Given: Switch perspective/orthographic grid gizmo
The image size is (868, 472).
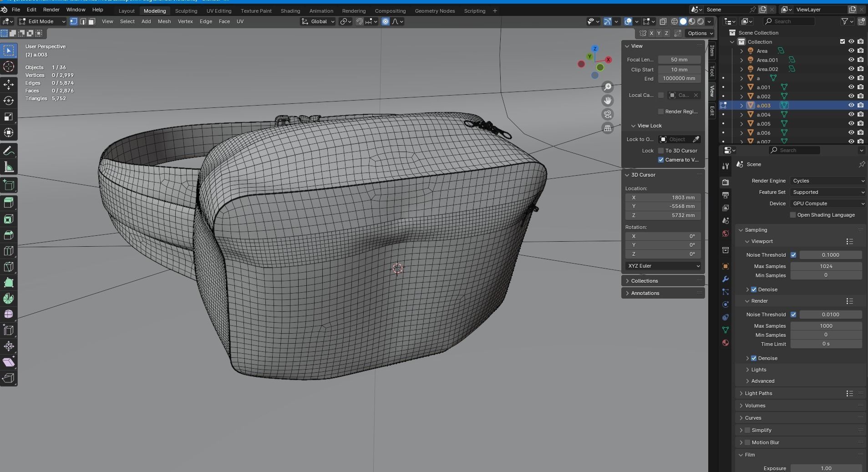Looking at the screenshot, I should pos(608,128).
